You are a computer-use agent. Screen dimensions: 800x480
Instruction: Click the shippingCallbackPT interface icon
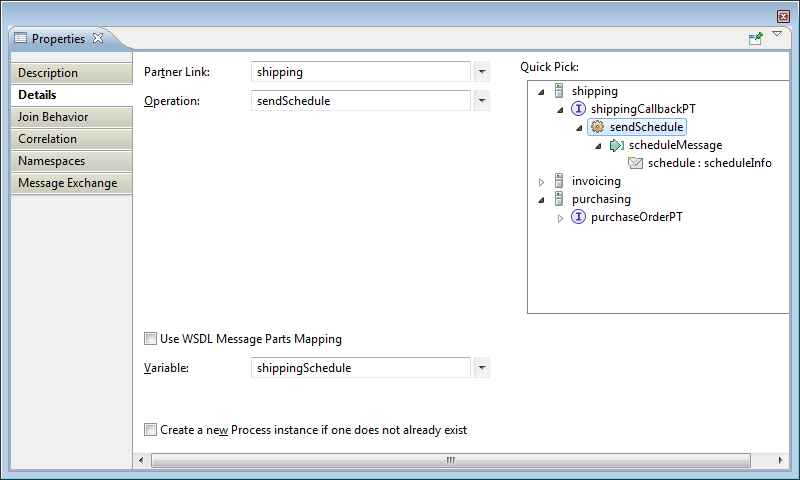[578, 109]
